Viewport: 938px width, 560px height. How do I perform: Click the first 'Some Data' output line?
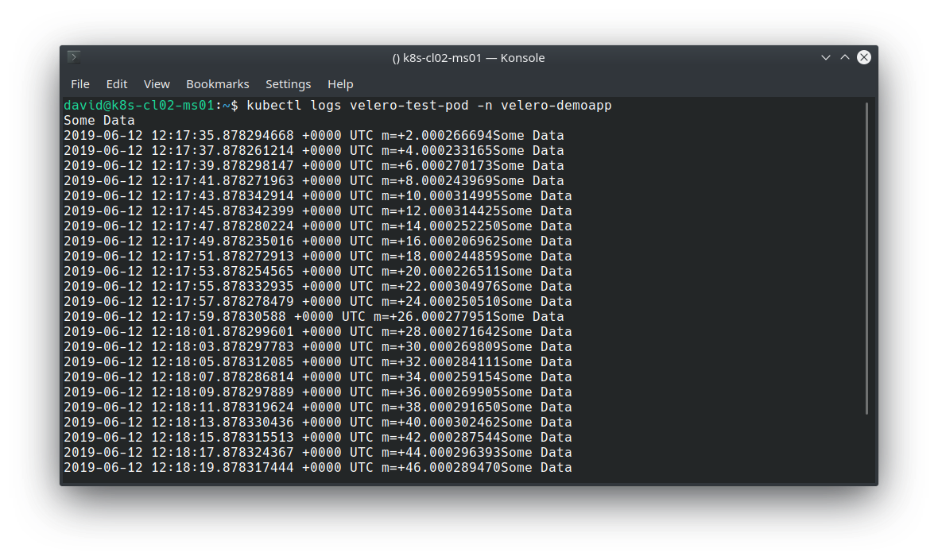[99, 121]
